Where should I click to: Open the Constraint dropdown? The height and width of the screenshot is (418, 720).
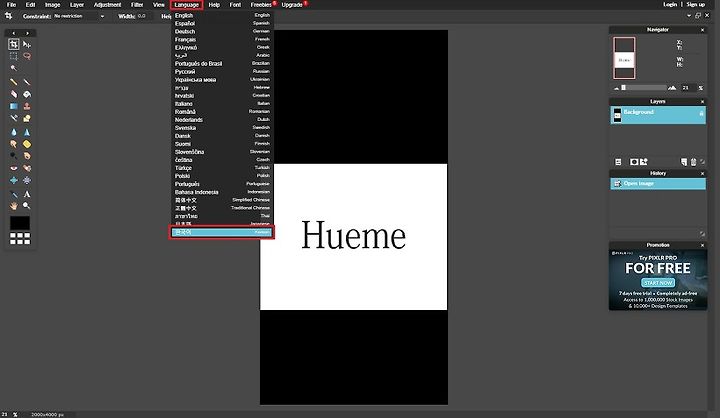(79, 16)
